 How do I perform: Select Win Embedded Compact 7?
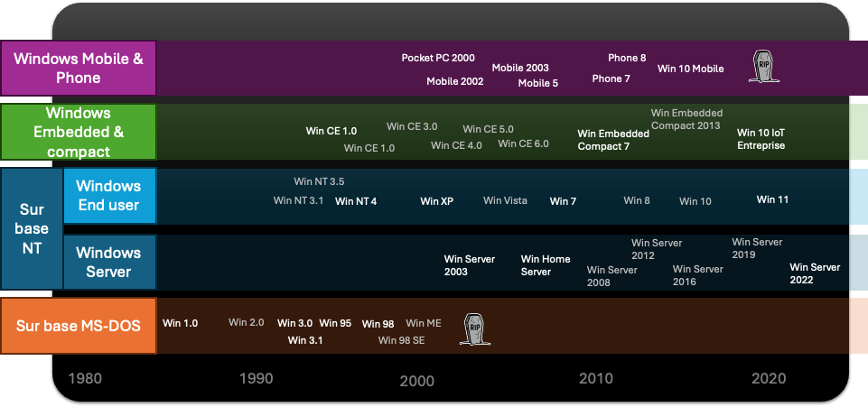tap(613, 140)
